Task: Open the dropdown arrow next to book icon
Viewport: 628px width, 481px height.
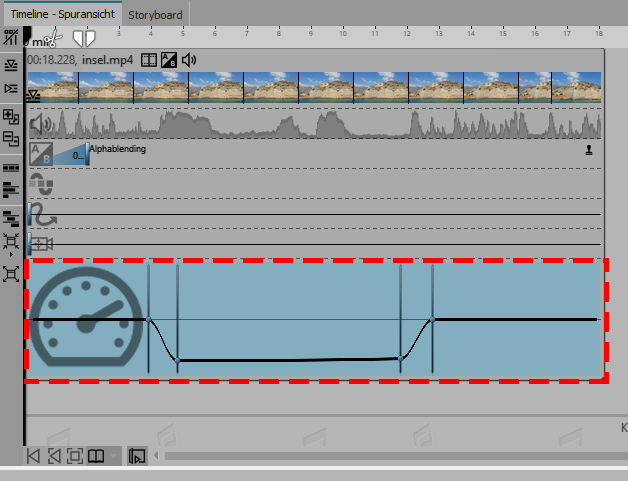Action: point(114,456)
